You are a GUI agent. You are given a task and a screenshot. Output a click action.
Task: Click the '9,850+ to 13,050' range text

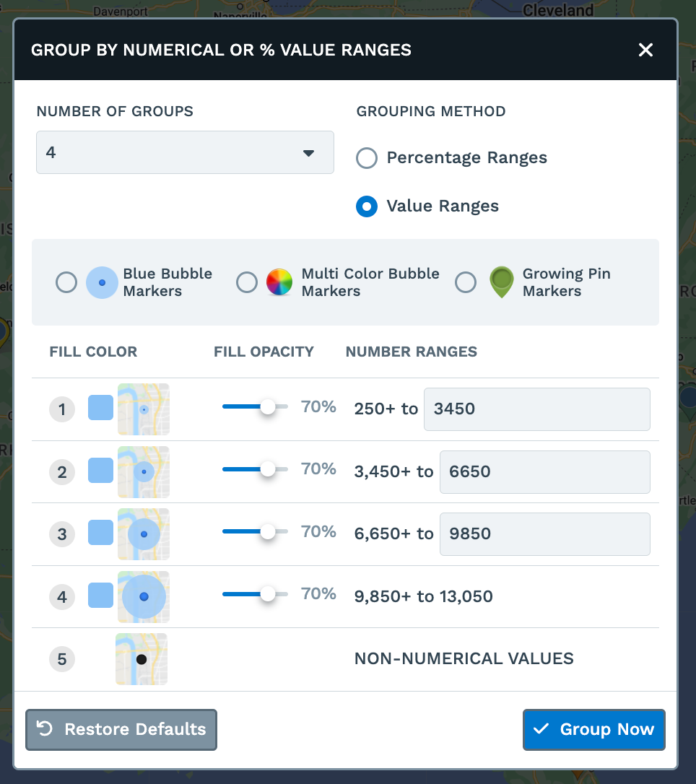pos(424,596)
